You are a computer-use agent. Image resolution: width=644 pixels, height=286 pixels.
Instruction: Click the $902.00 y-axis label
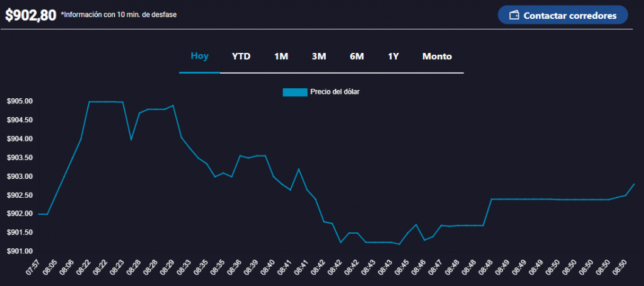click(x=20, y=214)
